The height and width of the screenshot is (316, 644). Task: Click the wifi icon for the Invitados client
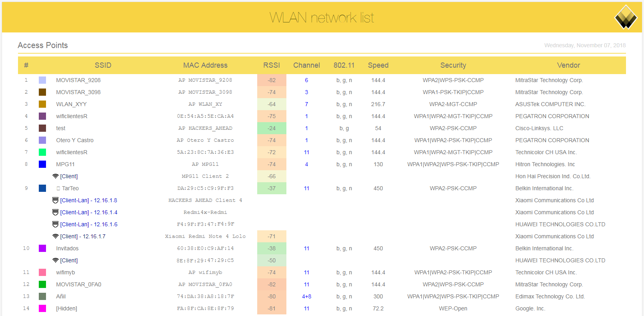(x=56, y=260)
